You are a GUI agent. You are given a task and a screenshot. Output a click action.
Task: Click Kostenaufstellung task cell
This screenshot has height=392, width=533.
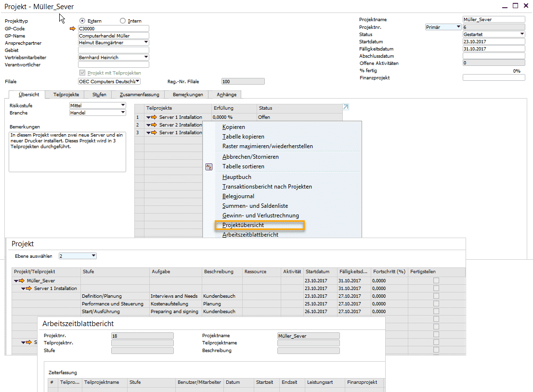pyautogui.click(x=176, y=303)
